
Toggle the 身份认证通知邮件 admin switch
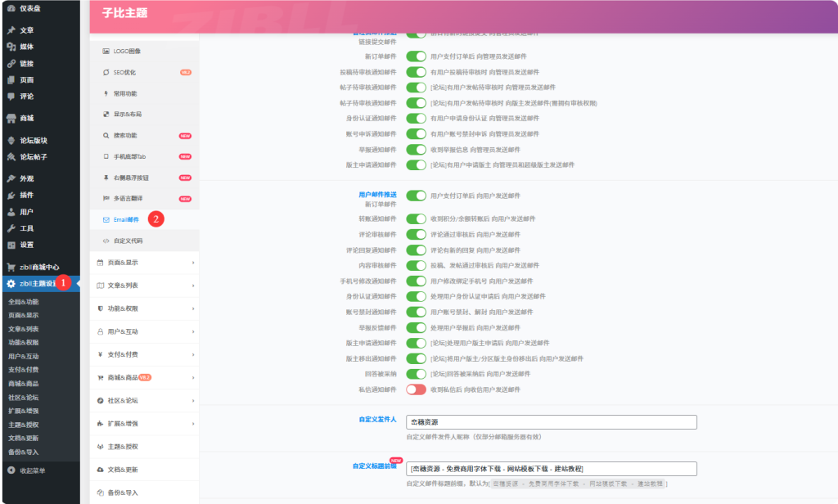pyautogui.click(x=416, y=118)
